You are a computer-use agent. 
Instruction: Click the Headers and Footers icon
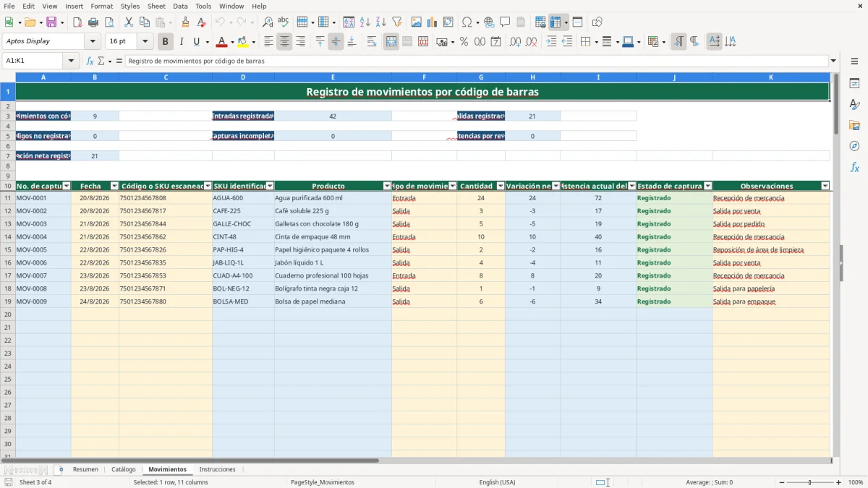[521, 22]
